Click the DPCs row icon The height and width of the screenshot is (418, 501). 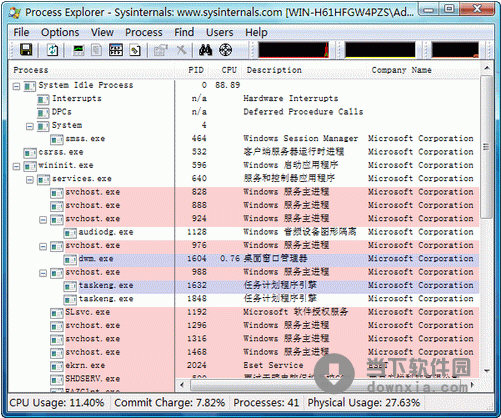[x=43, y=113]
